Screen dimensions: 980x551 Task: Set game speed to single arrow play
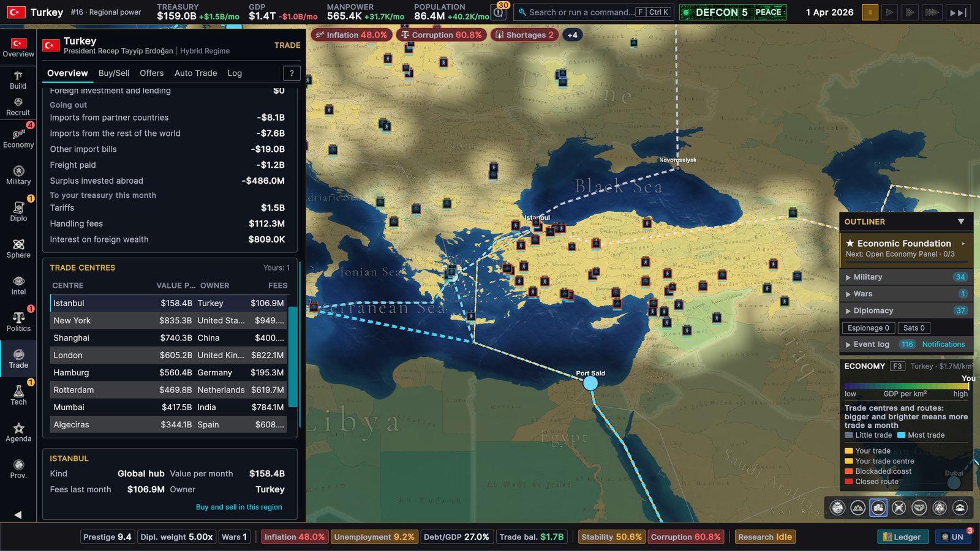[x=890, y=12]
